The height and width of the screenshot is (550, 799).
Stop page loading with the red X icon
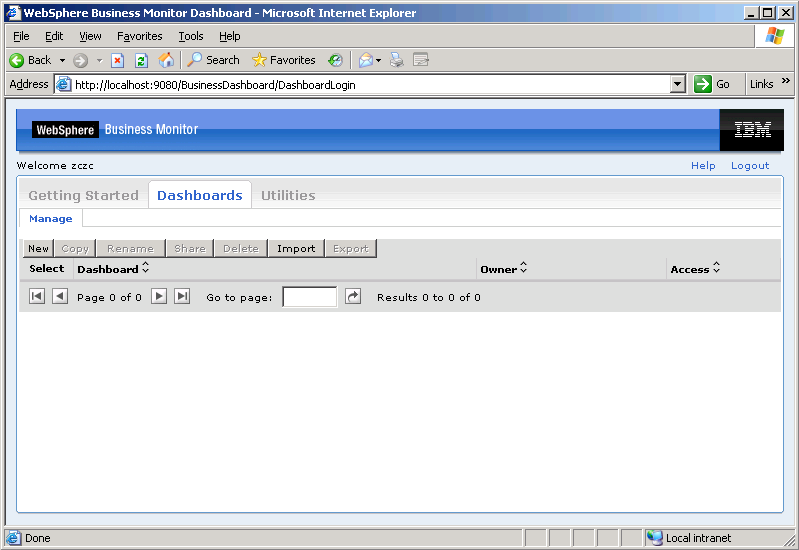tap(118, 60)
